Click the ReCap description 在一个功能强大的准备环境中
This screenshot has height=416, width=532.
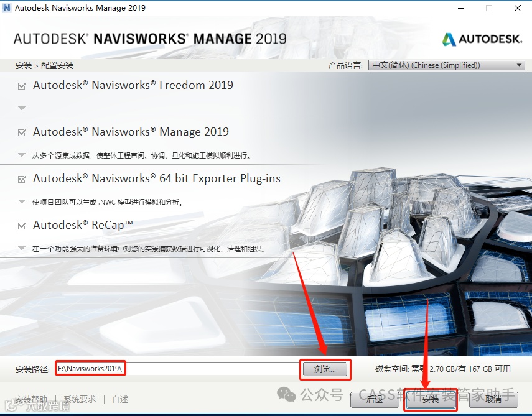tap(149, 249)
